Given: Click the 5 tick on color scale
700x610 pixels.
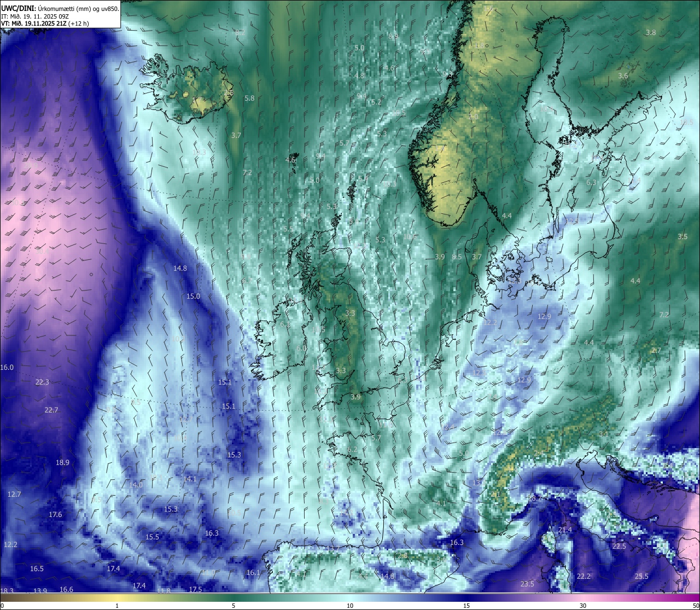Looking at the screenshot, I should [x=234, y=606].
